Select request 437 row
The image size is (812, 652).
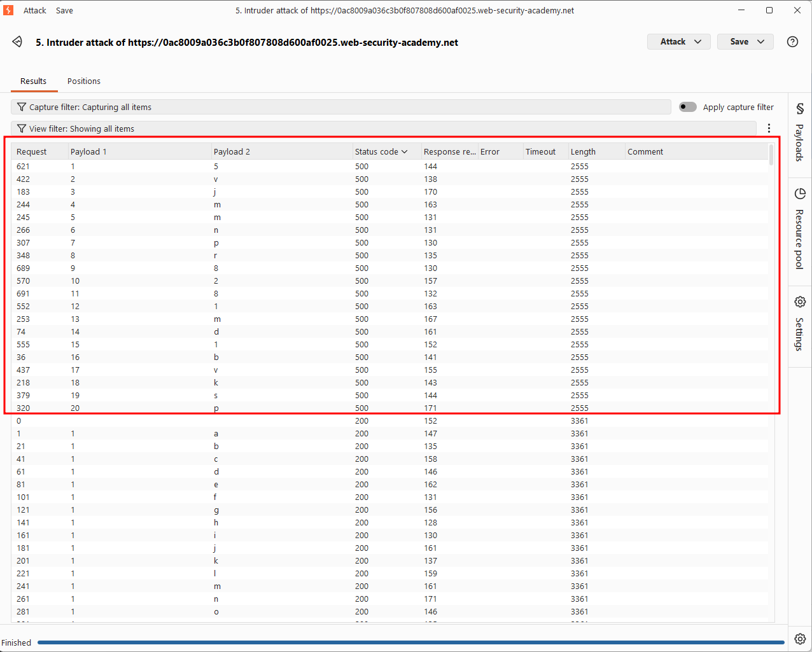pyautogui.click(x=389, y=370)
